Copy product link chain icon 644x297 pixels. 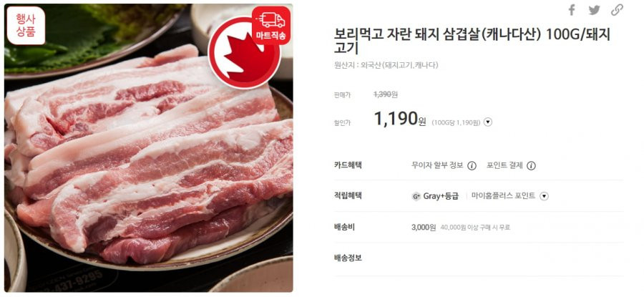coord(617,10)
